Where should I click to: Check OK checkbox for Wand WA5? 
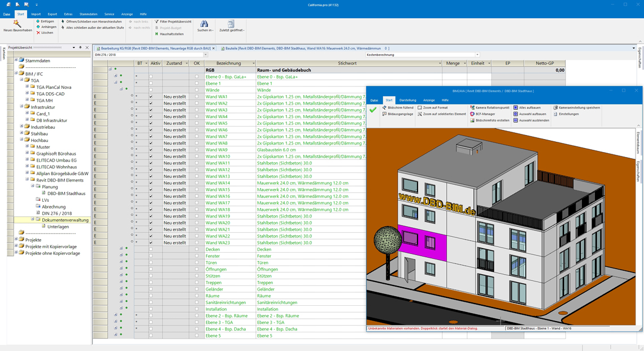197,123
